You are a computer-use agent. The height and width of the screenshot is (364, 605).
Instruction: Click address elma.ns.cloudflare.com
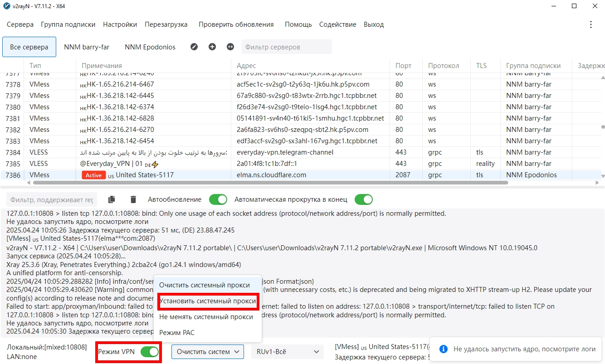click(x=271, y=175)
